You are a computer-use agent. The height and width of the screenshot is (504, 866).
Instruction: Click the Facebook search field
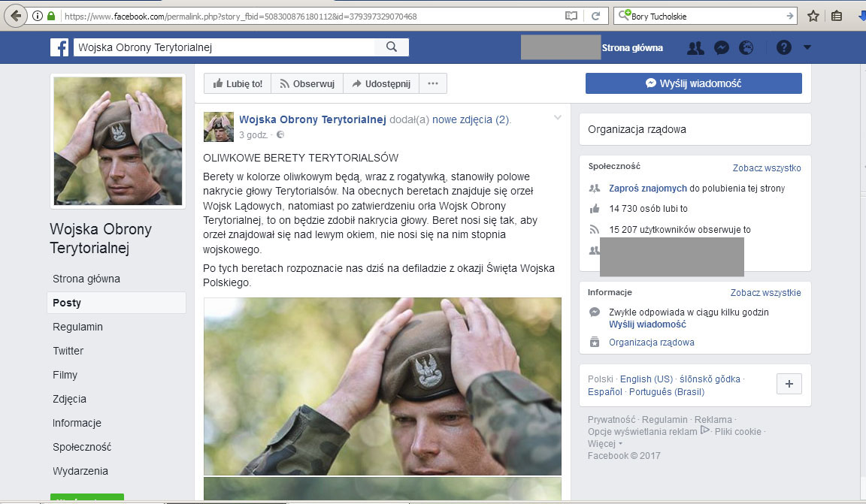(x=224, y=47)
